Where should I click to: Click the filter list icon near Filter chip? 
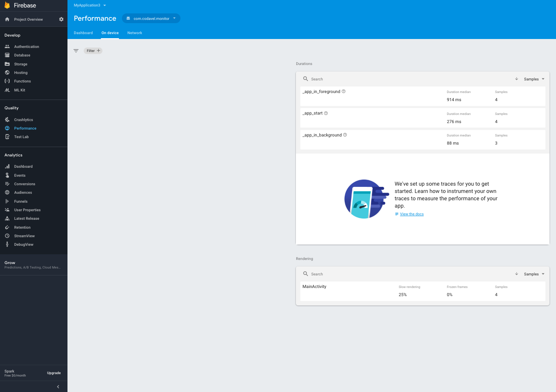(x=76, y=50)
